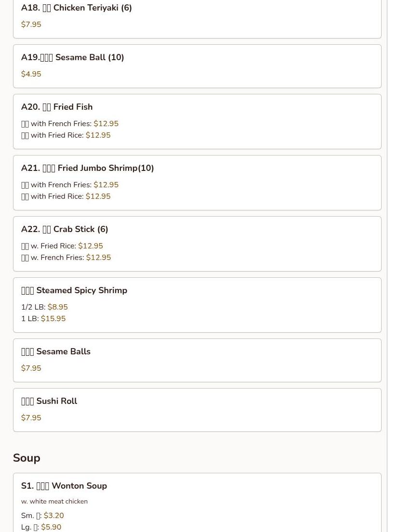Click the A20 Fried Fish title
This screenshot has height=532, width=397.
[x=57, y=107]
